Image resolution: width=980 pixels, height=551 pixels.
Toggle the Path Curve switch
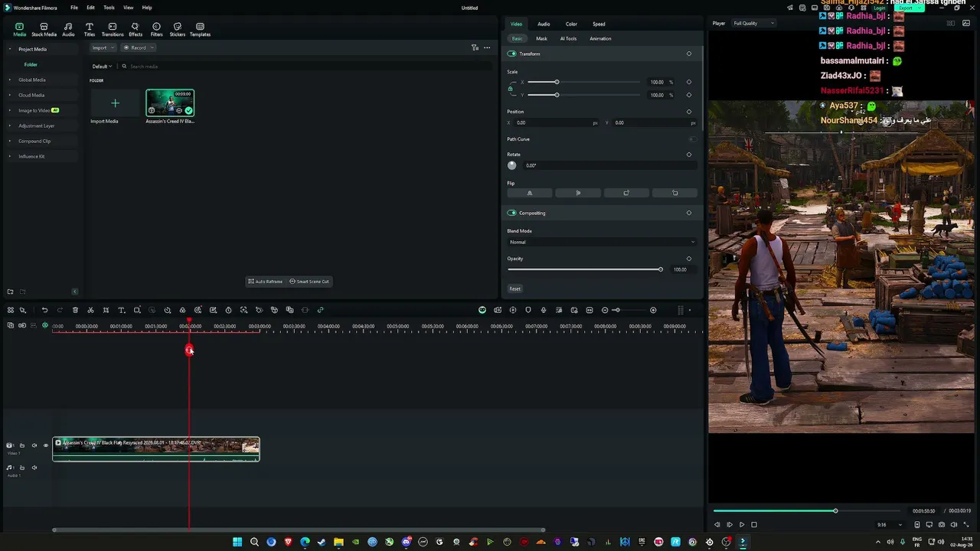pyautogui.click(x=692, y=139)
